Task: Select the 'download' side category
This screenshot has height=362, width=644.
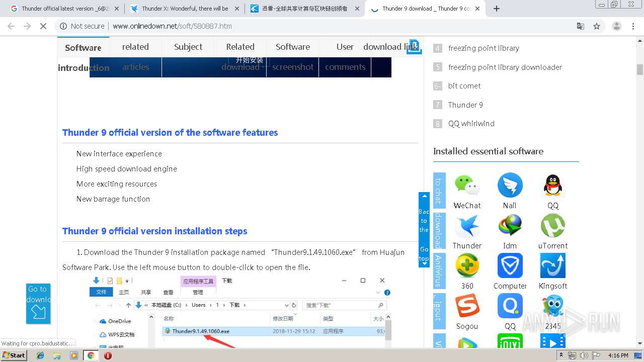Action: (x=439, y=231)
